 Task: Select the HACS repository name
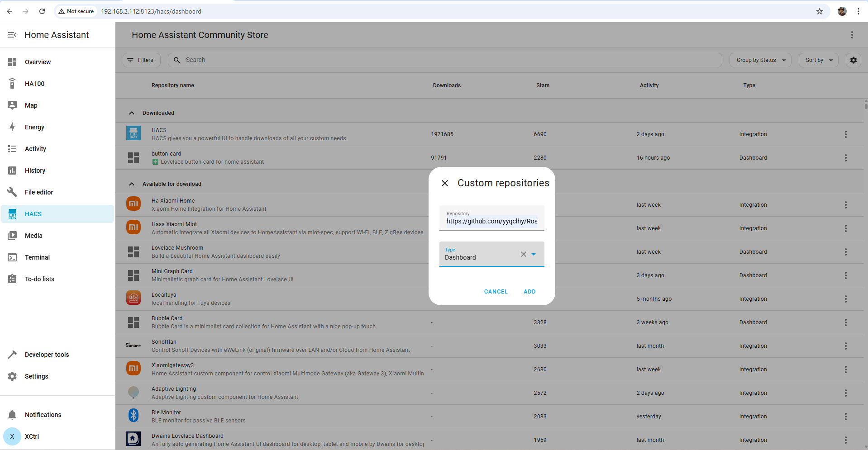(159, 130)
